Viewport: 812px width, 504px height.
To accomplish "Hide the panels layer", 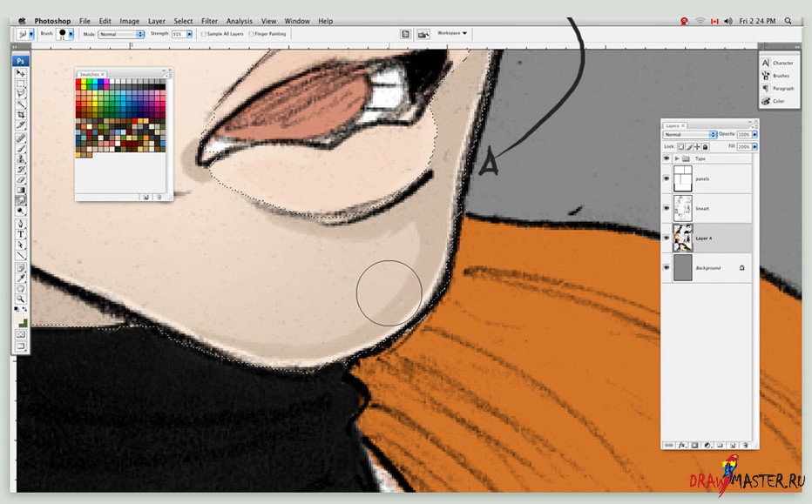I will tap(667, 178).
